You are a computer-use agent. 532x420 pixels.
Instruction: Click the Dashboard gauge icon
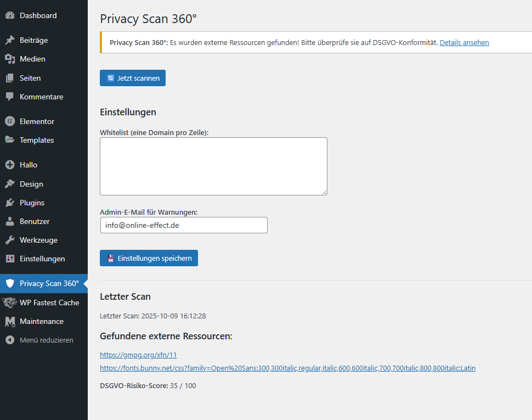9,16
